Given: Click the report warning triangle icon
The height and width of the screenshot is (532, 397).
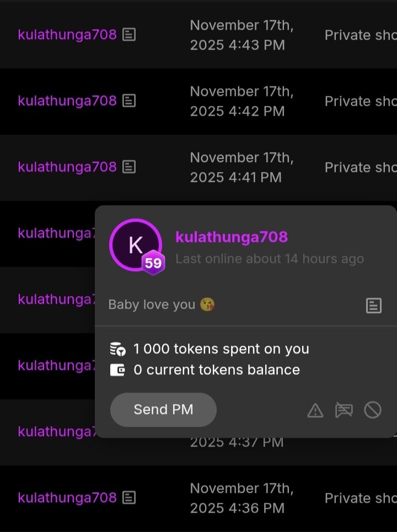Looking at the screenshot, I should 315,410.
